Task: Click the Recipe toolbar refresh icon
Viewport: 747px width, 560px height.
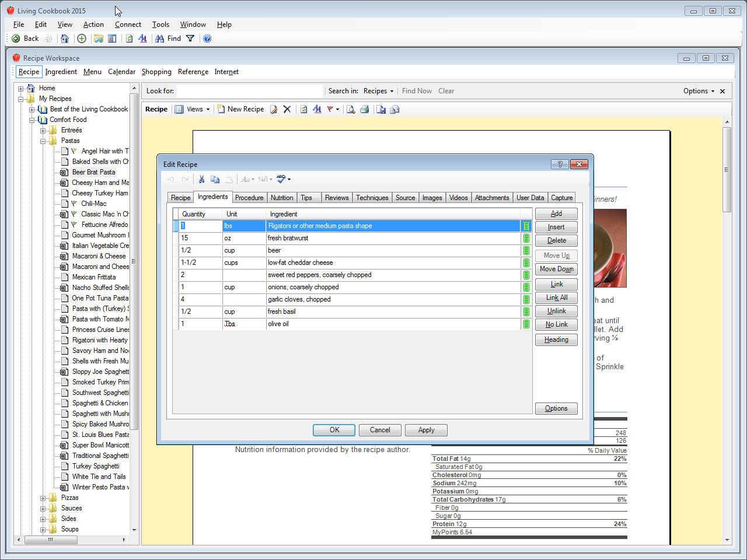Action: point(303,109)
